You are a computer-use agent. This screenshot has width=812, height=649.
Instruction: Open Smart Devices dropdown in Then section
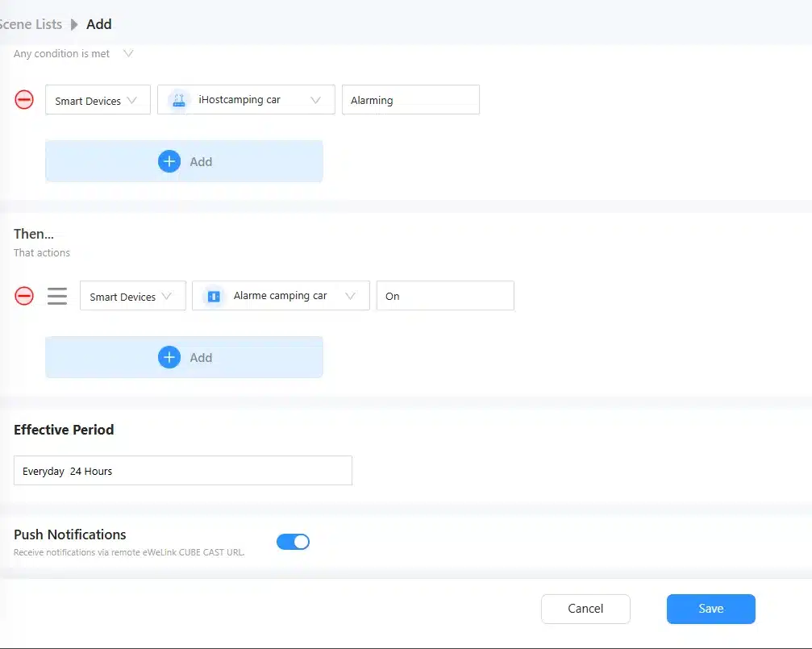(x=132, y=296)
